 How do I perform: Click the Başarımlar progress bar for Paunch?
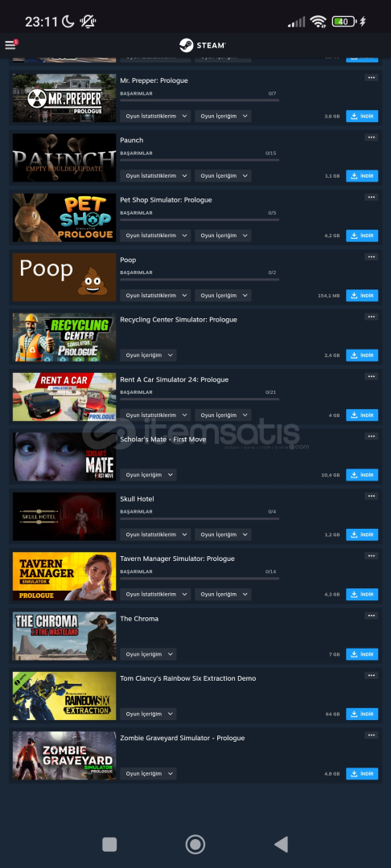pyautogui.click(x=200, y=160)
